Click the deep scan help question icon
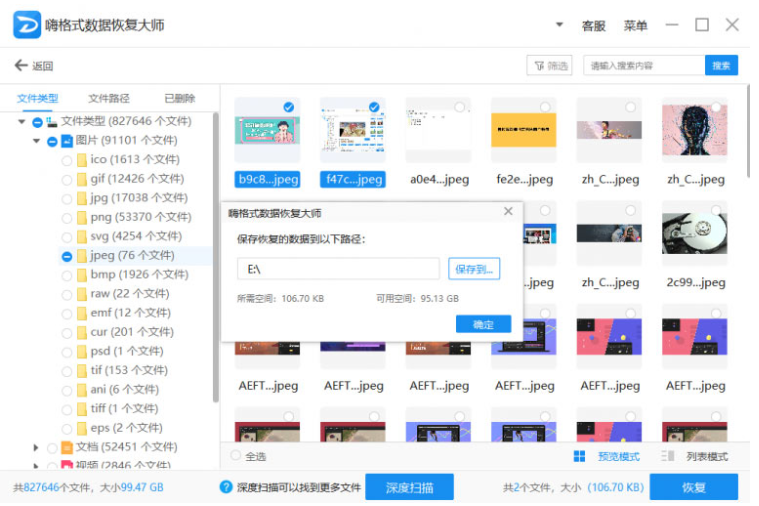This screenshot has height=506, width=759. pyautogui.click(x=226, y=487)
